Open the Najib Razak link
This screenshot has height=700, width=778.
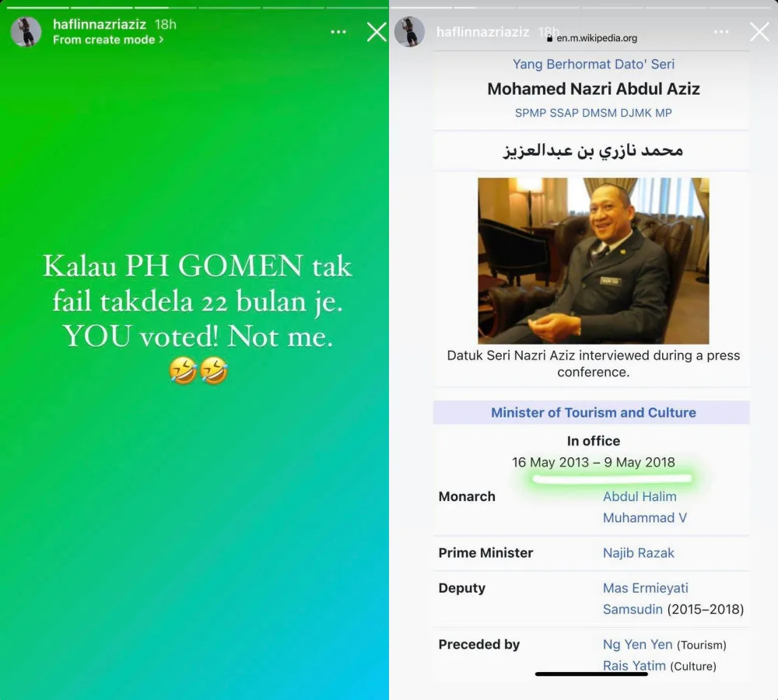click(639, 553)
